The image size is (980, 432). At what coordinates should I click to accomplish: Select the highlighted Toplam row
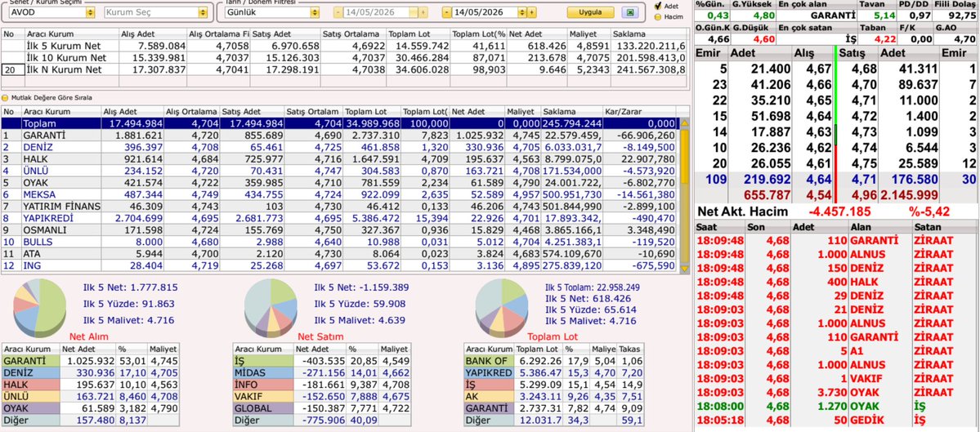[x=339, y=123]
